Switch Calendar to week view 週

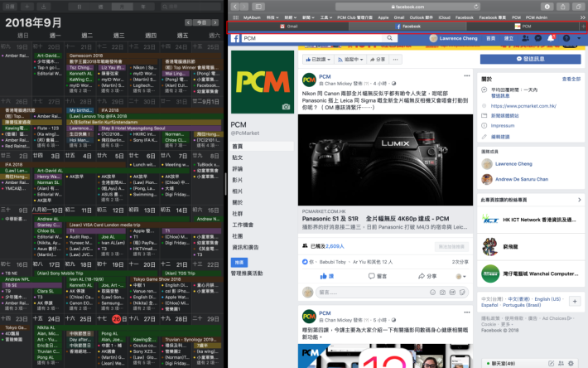[100, 7]
